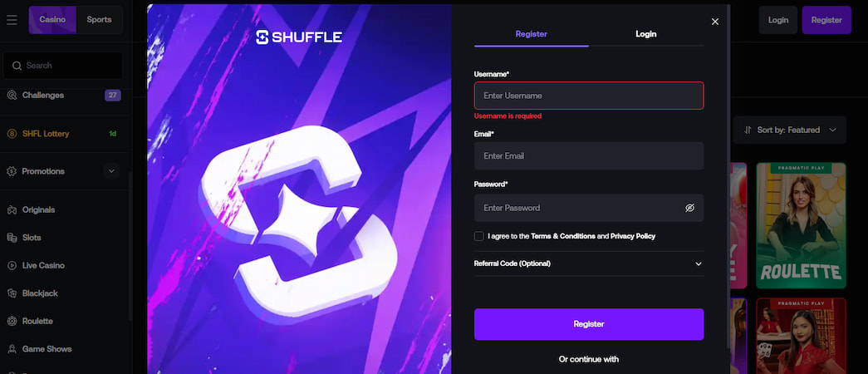The width and height of the screenshot is (868, 374).
Task: Open the Sort by: Featured dropdown
Action: (x=789, y=130)
